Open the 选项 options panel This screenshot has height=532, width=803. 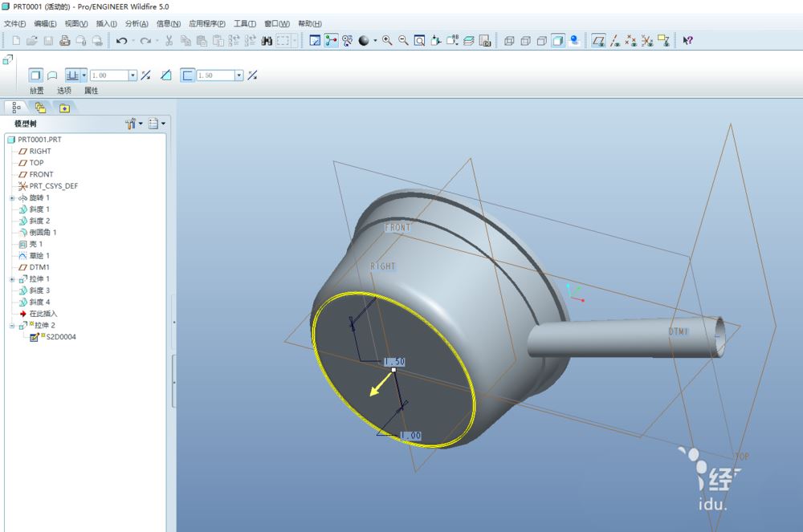point(64,91)
